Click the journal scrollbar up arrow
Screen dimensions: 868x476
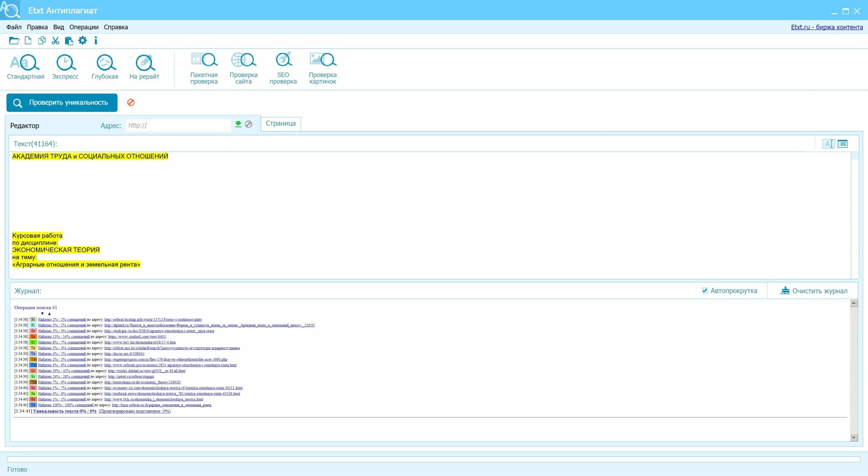click(x=854, y=303)
